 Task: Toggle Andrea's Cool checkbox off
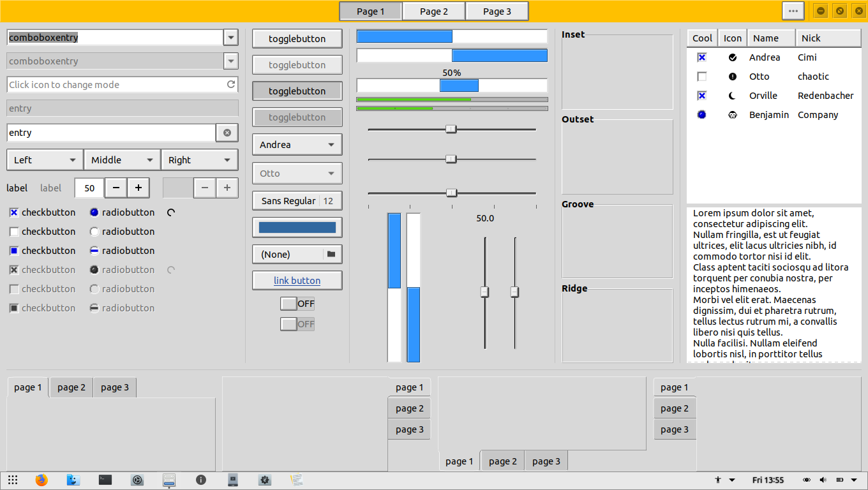point(701,57)
